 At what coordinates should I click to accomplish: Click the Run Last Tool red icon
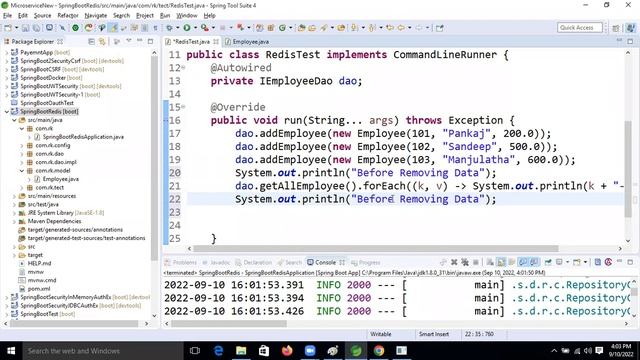click(x=204, y=28)
